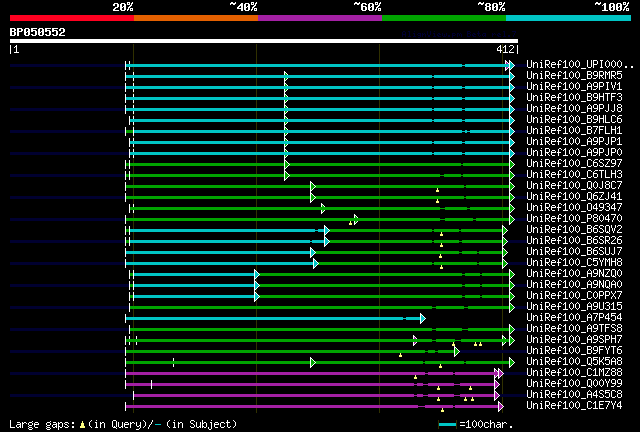Click the =100char. legend text
Image resolution: width=640 pixels, height=432 pixels.
coord(486,425)
